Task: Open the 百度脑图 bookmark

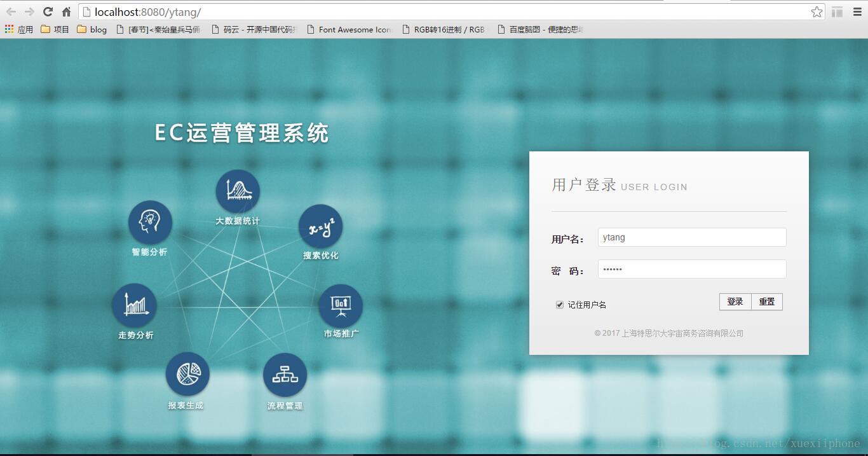Action: 540,29
